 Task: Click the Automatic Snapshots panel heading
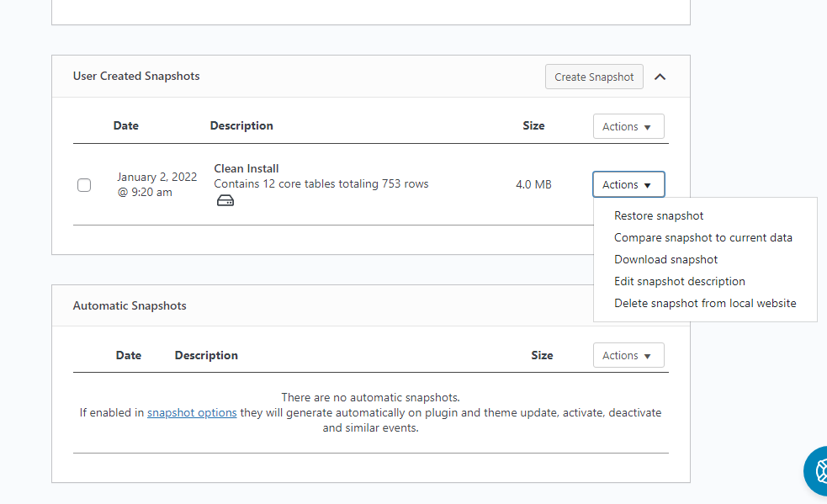pos(130,305)
